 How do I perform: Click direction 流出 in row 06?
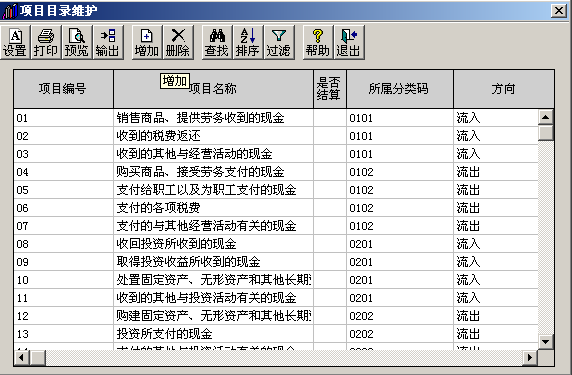click(496, 208)
